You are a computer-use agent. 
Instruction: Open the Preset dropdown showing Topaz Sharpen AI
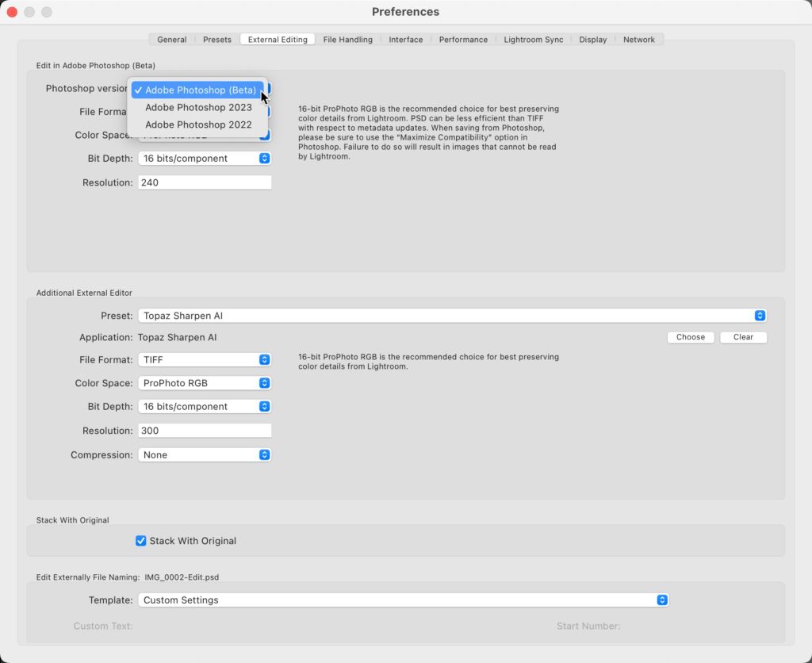point(452,316)
